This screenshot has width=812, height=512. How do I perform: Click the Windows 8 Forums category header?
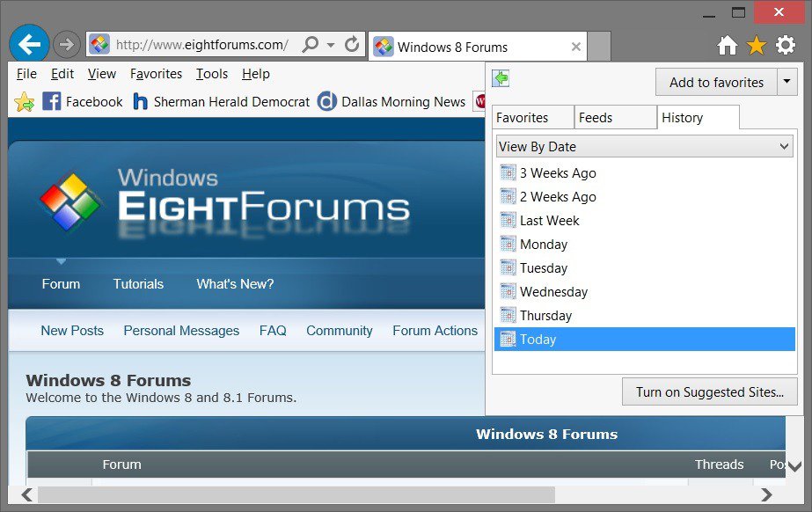[x=547, y=434]
